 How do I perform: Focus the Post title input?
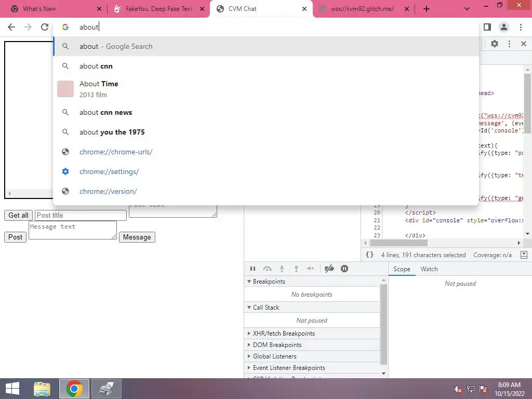click(x=81, y=216)
